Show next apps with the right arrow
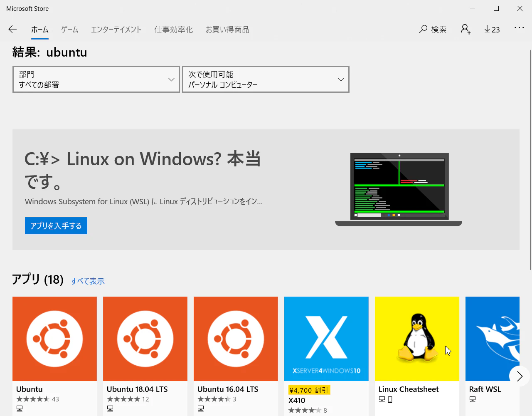The image size is (532, 416). point(519,376)
